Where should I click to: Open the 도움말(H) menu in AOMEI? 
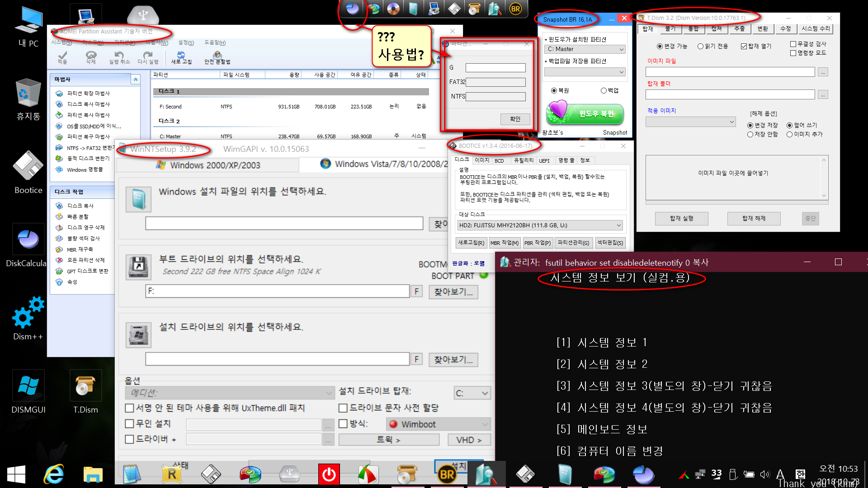point(215,42)
